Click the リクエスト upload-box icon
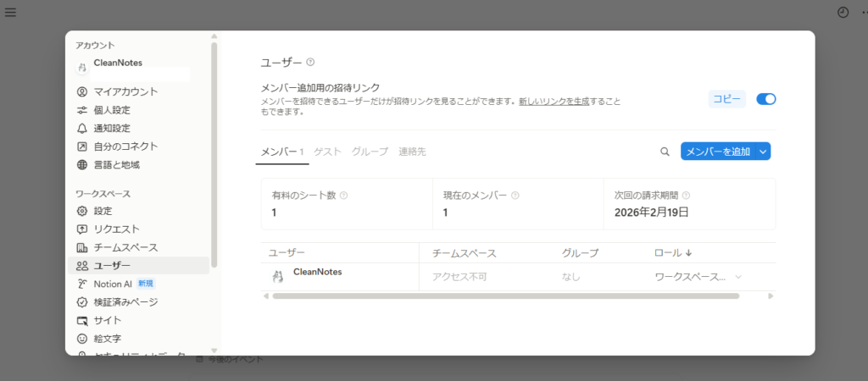The width and height of the screenshot is (868, 381). 82,229
